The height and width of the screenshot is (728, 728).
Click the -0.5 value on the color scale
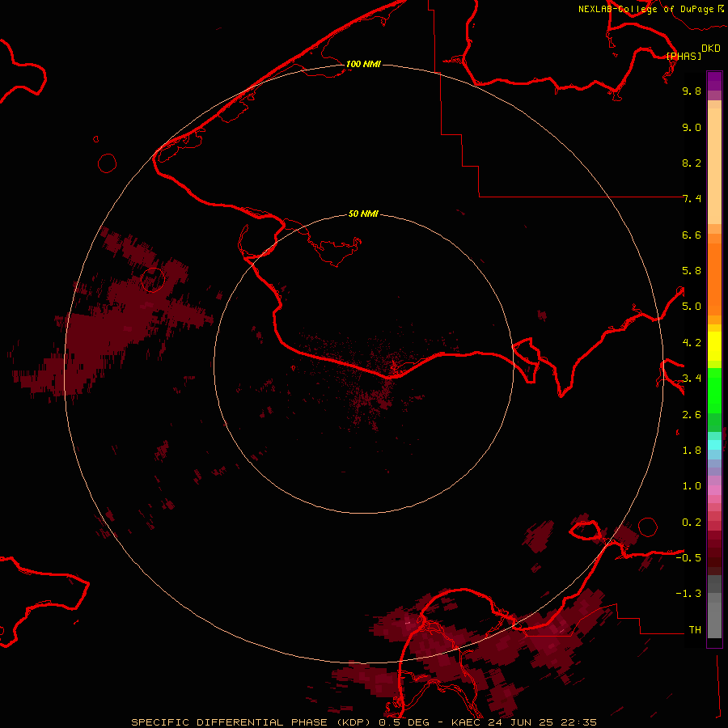pyautogui.click(x=688, y=558)
